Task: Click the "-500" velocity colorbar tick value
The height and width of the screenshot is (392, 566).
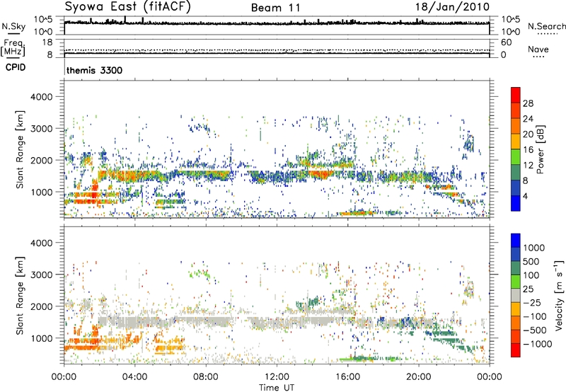Action: tap(534, 330)
